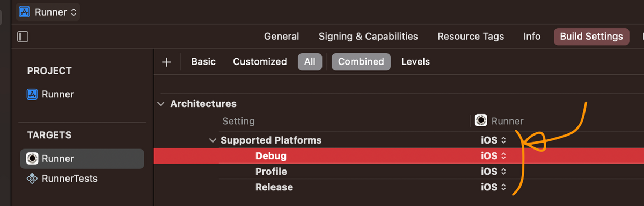The width and height of the screenshot is (644, 206).
Task: Select the RunnerTests target icon
Action: [32, 179]
